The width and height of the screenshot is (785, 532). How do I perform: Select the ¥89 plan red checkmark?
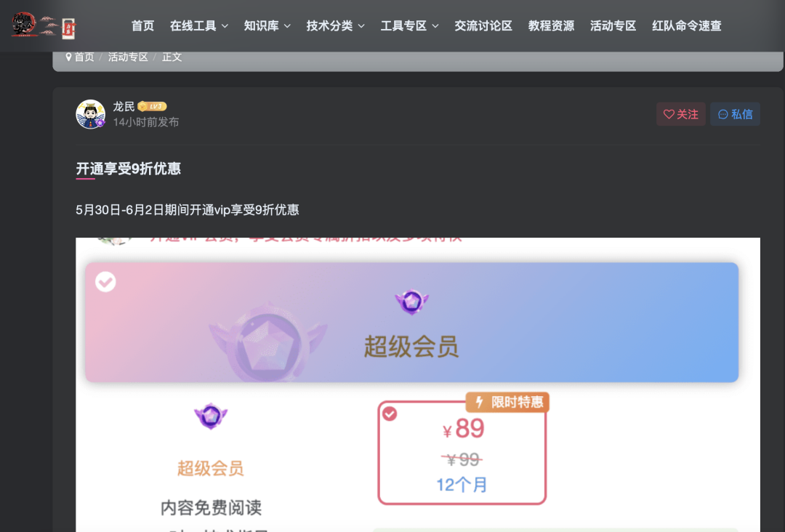click(390, 414)
